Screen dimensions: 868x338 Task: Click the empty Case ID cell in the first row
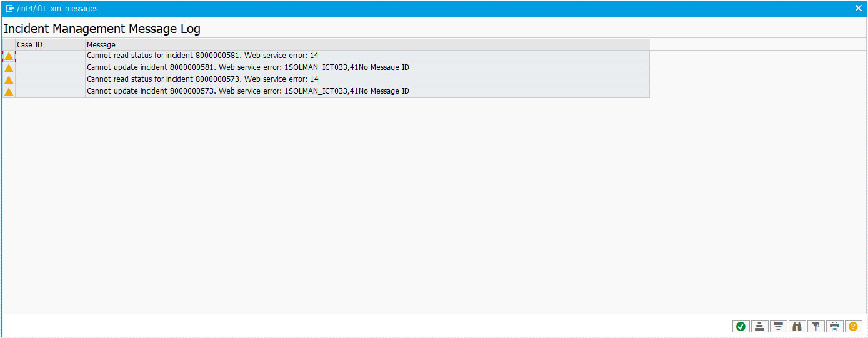point(50,56)
